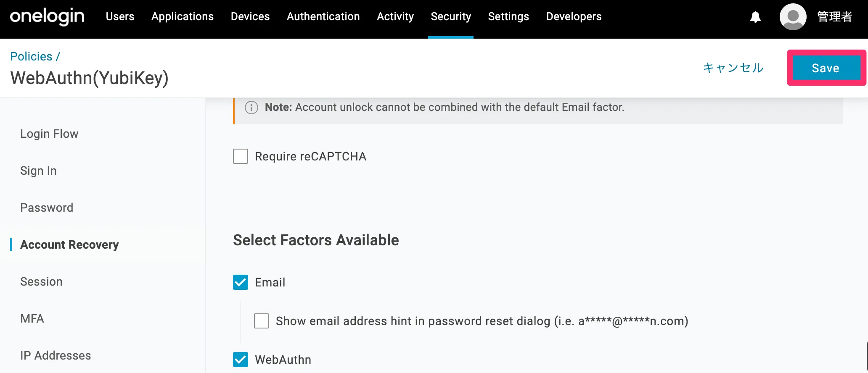Select the Password section

click(47, 208)
